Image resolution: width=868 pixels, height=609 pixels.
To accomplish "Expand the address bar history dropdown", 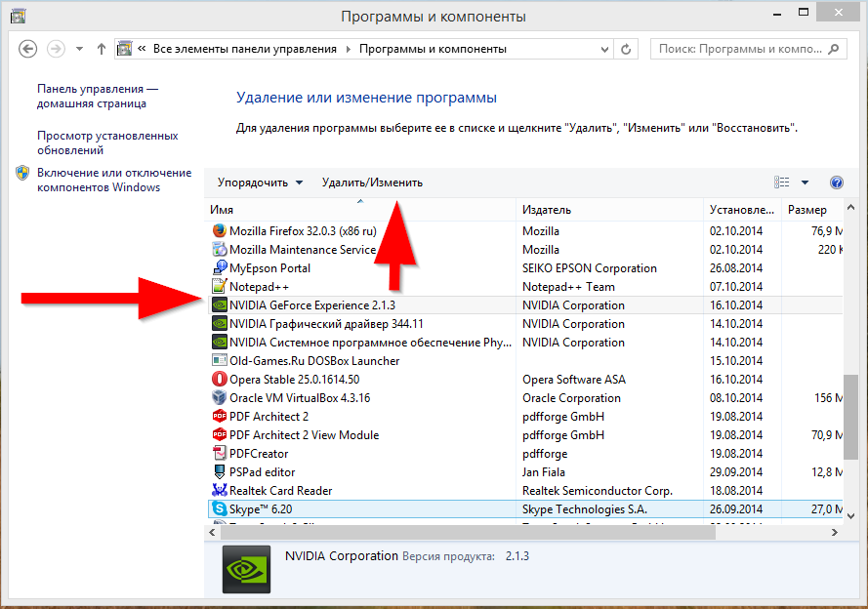I will tap(604, 49).
